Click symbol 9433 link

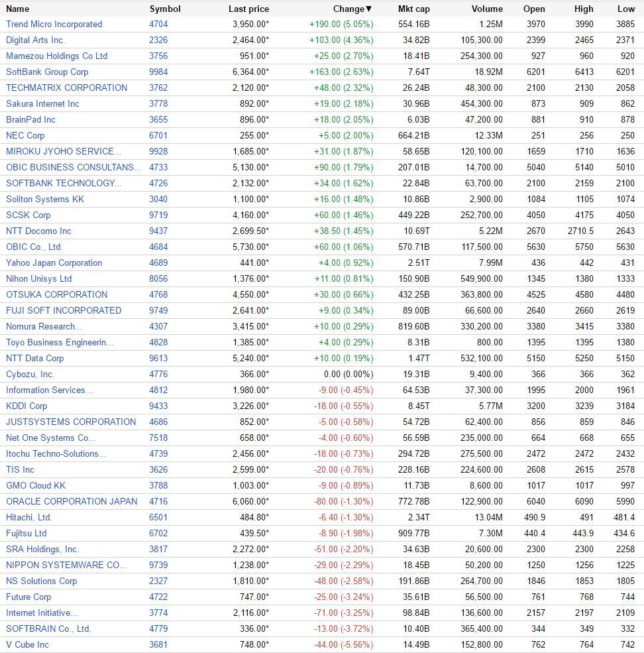(x=158, y=406)
